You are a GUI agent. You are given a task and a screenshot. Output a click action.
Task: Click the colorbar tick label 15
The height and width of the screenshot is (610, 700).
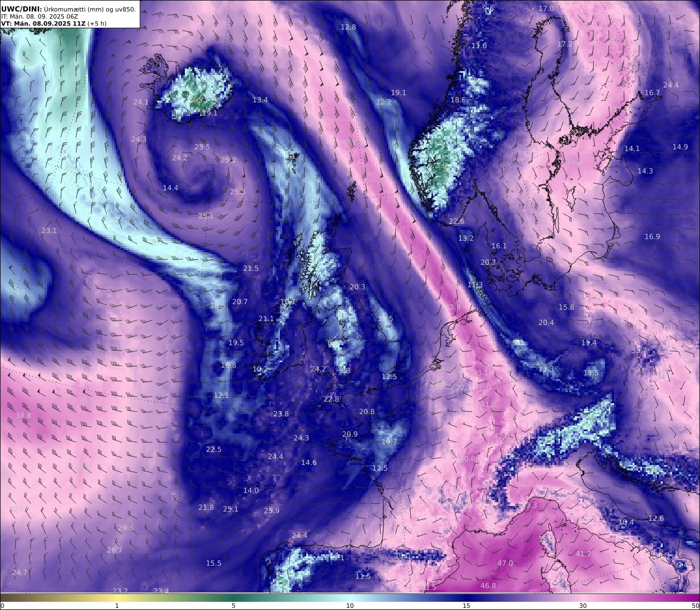click(466, 606)
